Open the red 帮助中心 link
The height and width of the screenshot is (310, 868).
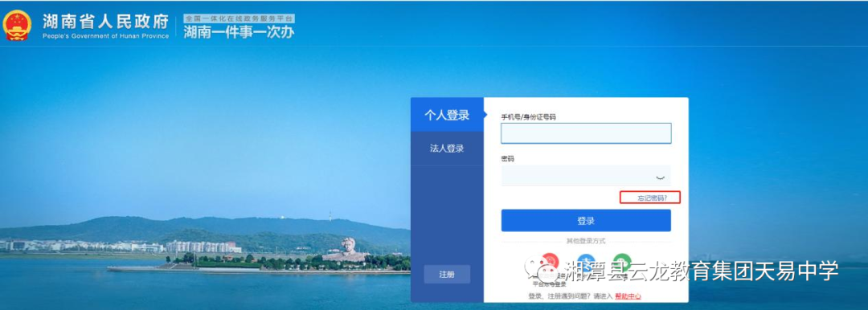point(628,296)
